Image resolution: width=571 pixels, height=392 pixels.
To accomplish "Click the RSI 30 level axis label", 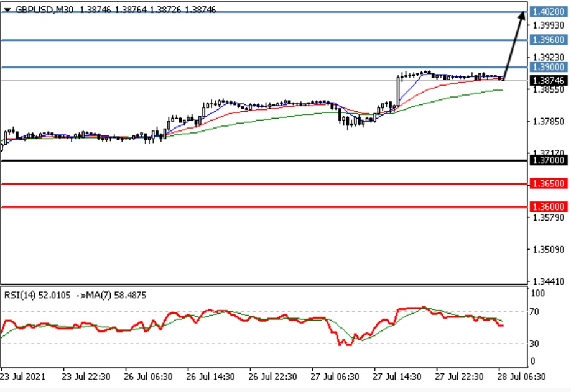I will (534, 344).
